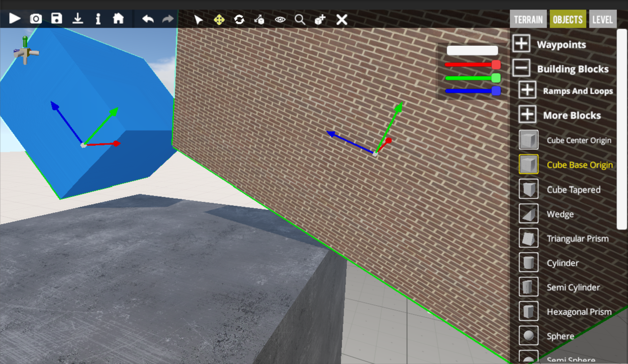628x364 pixels.
Task: Click the Cube Base Origin text
Action: point(580,165)
